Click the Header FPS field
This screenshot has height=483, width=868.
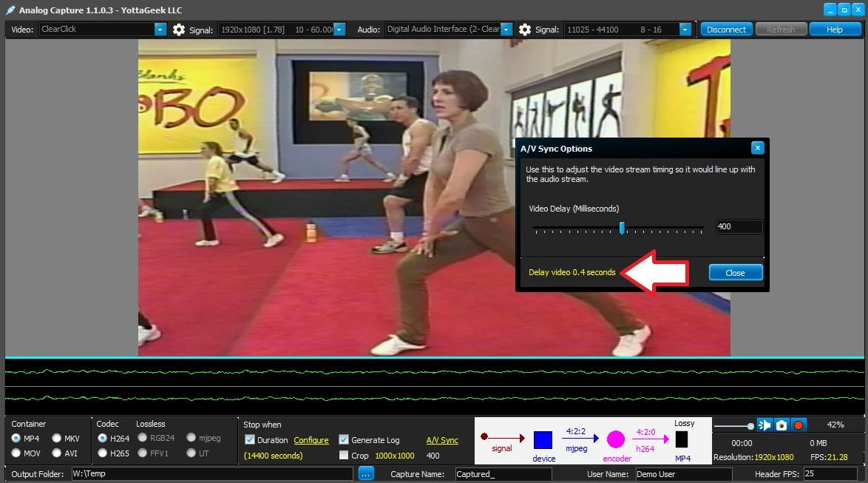pyautogui.click(x=830, y=473)
